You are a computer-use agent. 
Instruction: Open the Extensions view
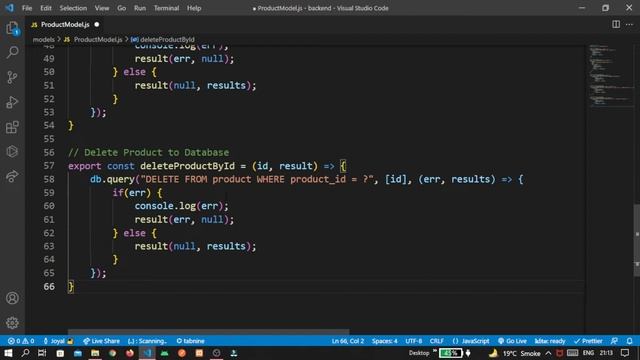[x=12, y=127]
